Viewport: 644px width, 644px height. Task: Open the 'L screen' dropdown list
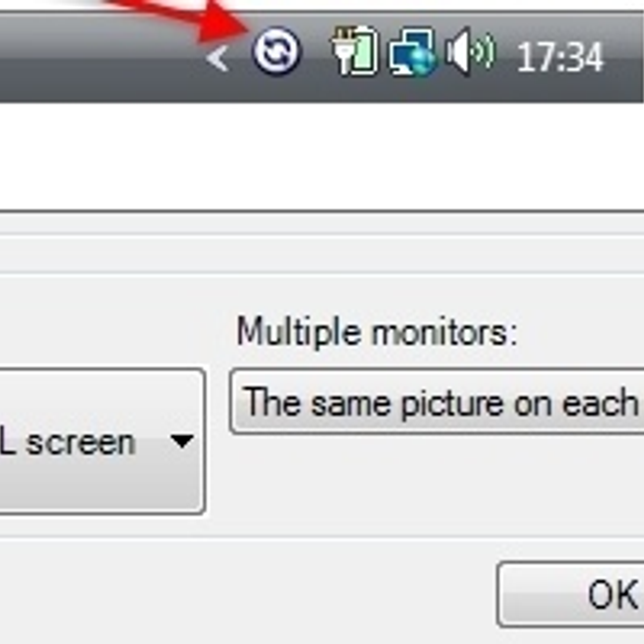[102, 441]
